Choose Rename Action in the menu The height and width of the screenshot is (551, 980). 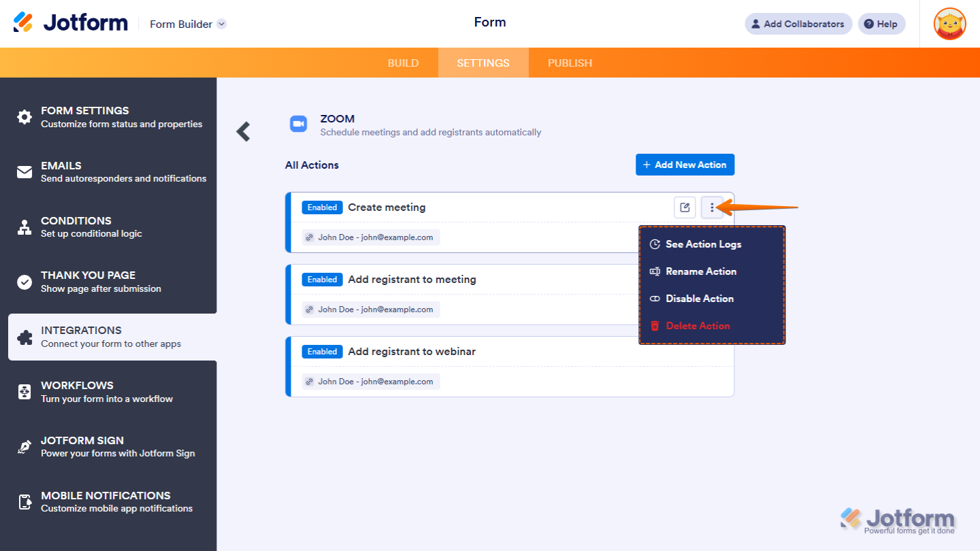[712, 271]
